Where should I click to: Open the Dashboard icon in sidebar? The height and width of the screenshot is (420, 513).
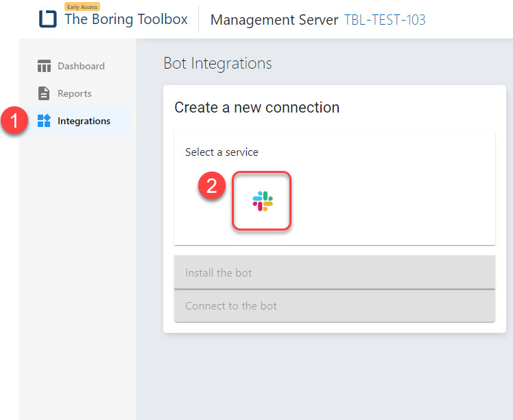tap(44, 66)
